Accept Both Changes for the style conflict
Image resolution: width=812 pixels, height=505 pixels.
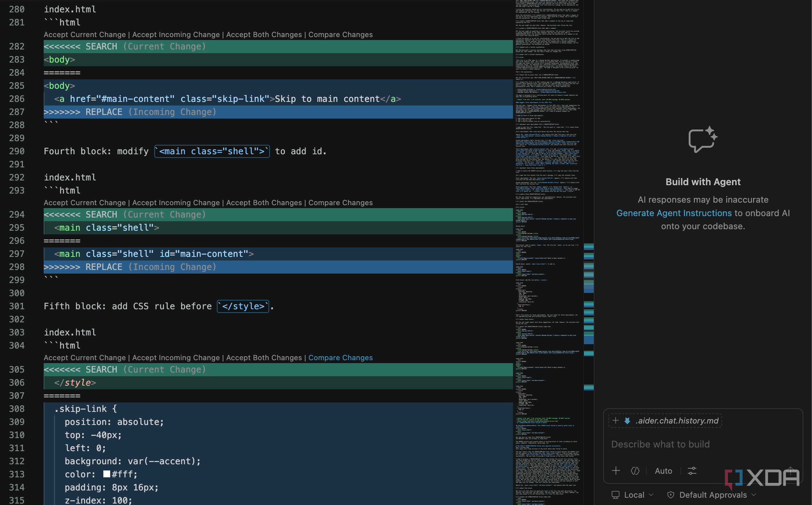pos(264,358)
